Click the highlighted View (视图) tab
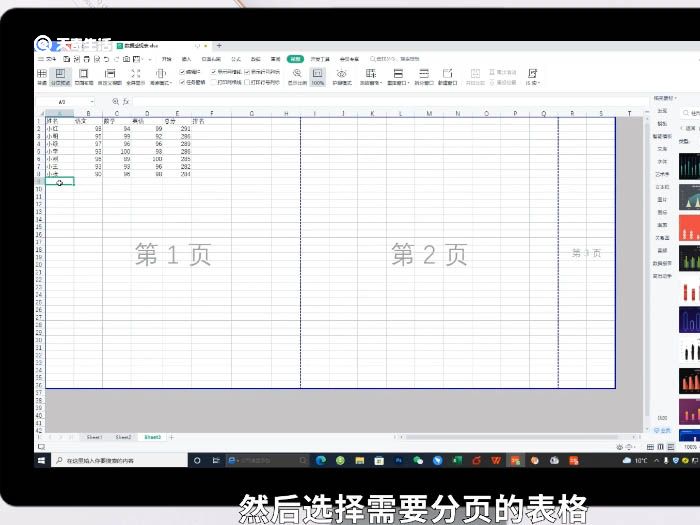This screenshot has height=525, width=700. tap(295, 59)
